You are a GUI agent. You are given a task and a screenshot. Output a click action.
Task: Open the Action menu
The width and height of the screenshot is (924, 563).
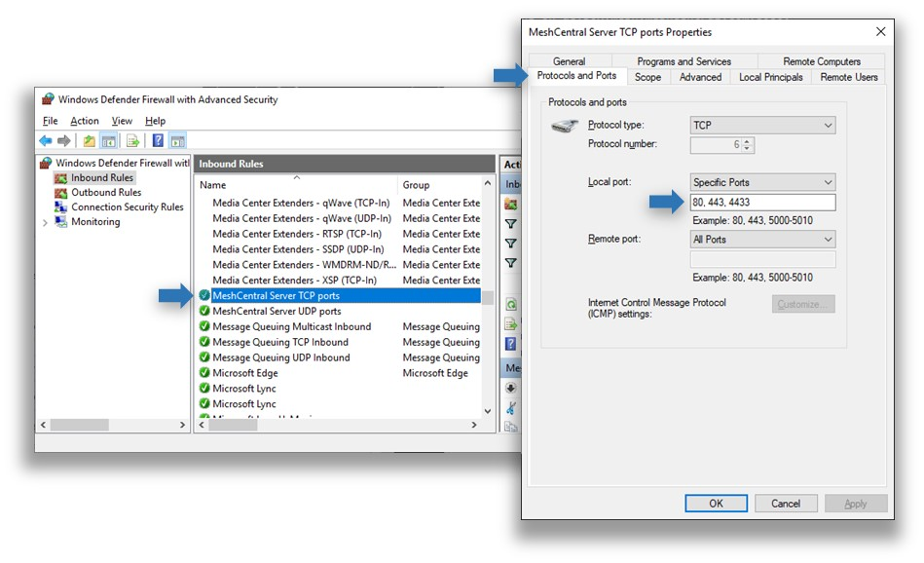coord(85,121)
